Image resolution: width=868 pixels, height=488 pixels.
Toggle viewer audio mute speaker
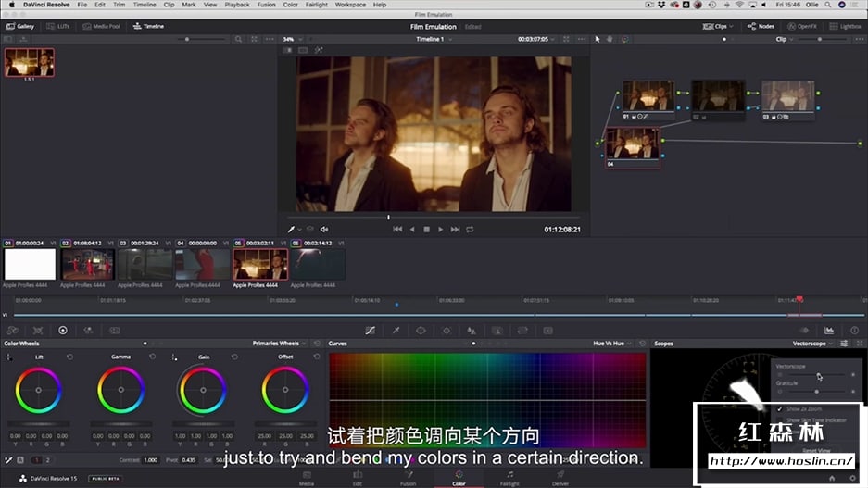[x=324, y=229]
